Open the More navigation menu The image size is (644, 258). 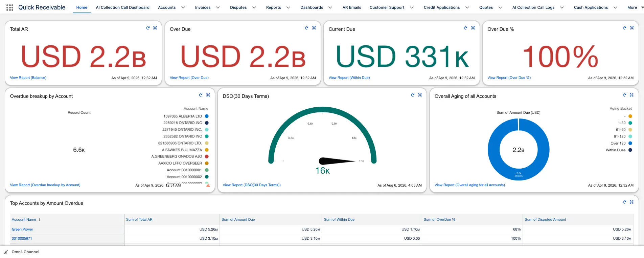tap(635, 7)
